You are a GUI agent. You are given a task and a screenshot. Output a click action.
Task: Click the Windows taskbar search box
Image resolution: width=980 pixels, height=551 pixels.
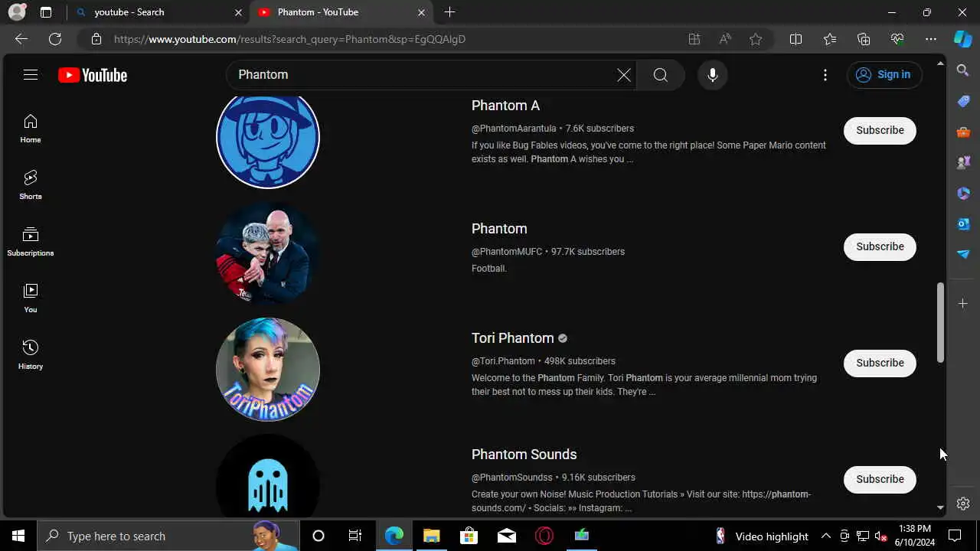168,536
